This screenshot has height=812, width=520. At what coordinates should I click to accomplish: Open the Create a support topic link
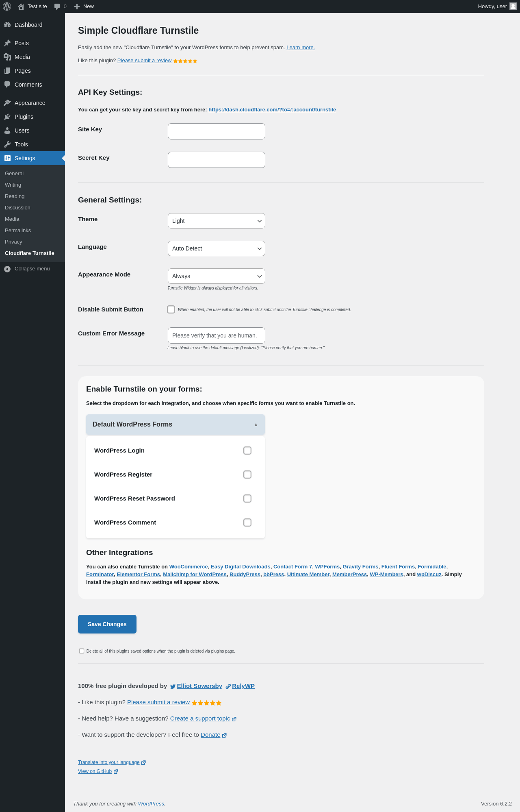pyautogui.click(x=200, y=718)
